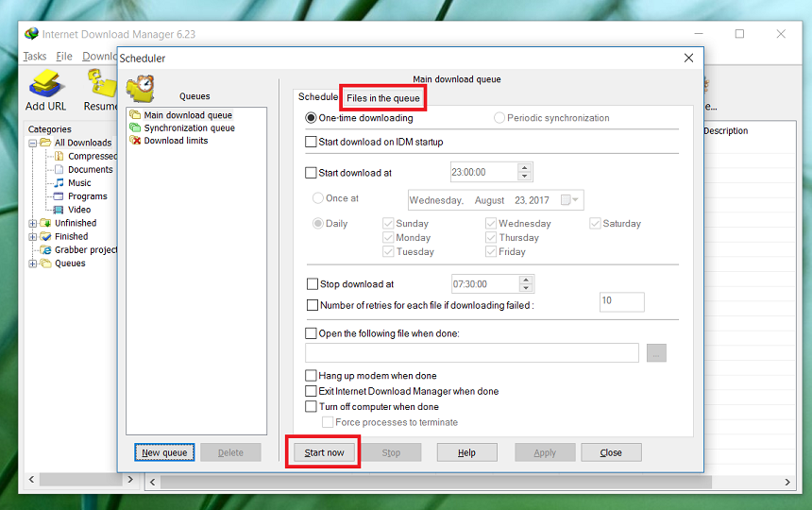
Task: Enable Start download on IDM startup
Action: 311,142
